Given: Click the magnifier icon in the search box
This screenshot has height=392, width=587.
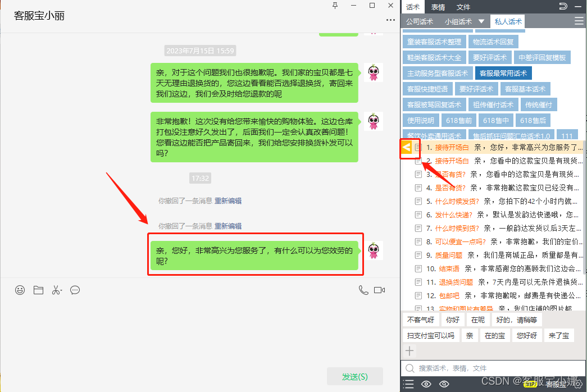Looking at the screenshot, I should coord(410,368).
